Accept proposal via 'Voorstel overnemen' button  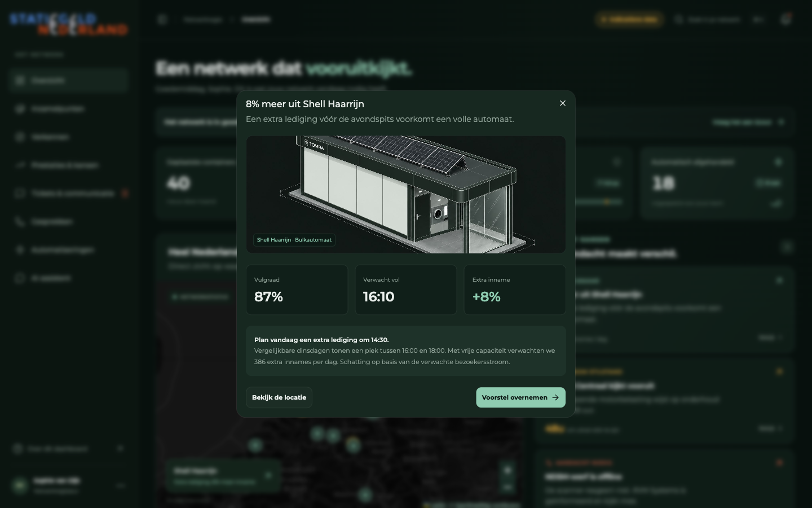point(520,397)
